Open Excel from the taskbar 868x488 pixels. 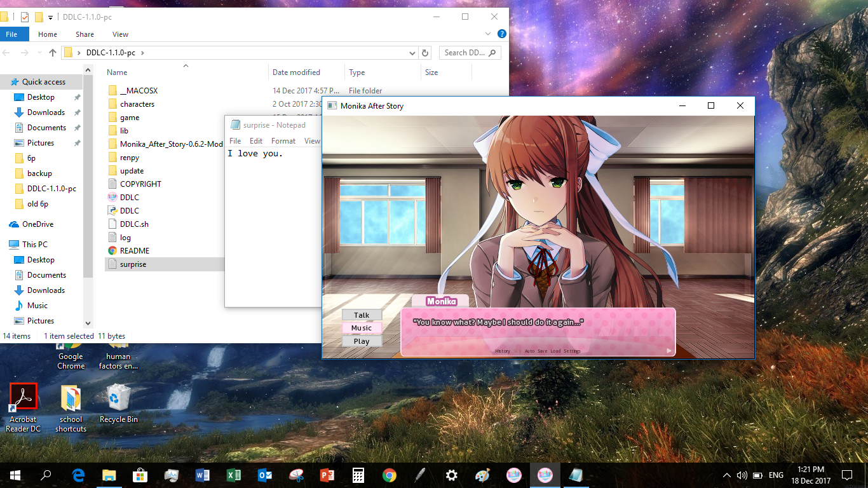pos(234,475)
